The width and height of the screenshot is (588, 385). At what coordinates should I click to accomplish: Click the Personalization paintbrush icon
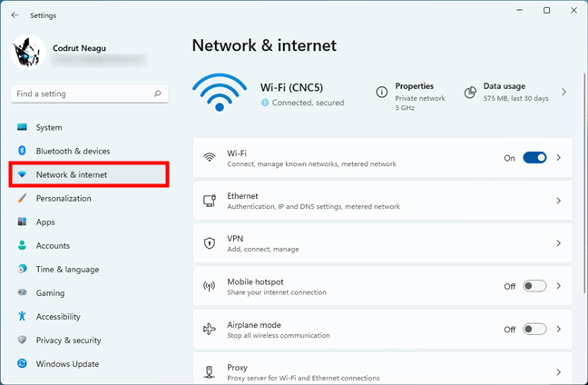pos(22,198)
